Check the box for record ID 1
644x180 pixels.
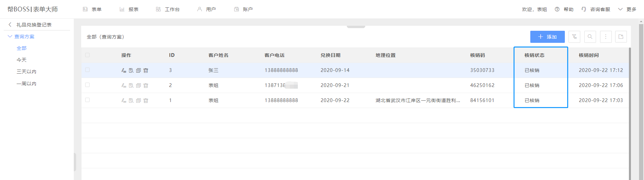[88, 100]
